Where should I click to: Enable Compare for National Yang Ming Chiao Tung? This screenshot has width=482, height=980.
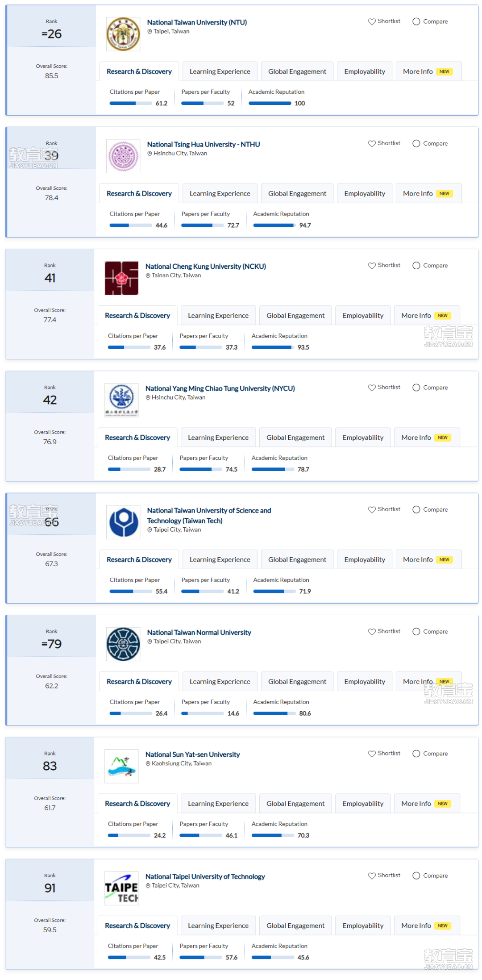point(416,388)
